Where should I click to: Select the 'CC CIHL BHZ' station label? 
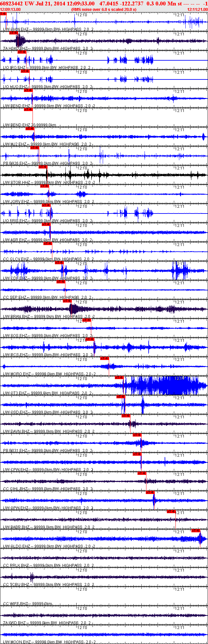coord(48,489)
